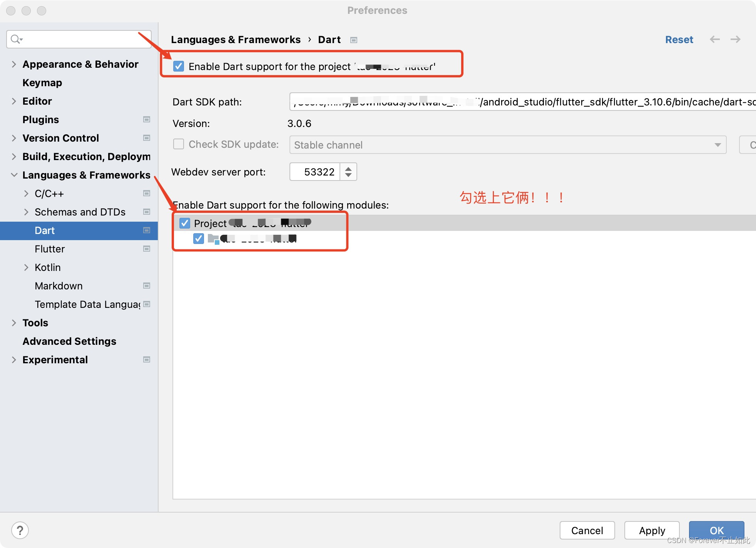Open the Stable channel dropdown
The height and width of the screenshot is (548, 756).
click(x=507, y=145)
